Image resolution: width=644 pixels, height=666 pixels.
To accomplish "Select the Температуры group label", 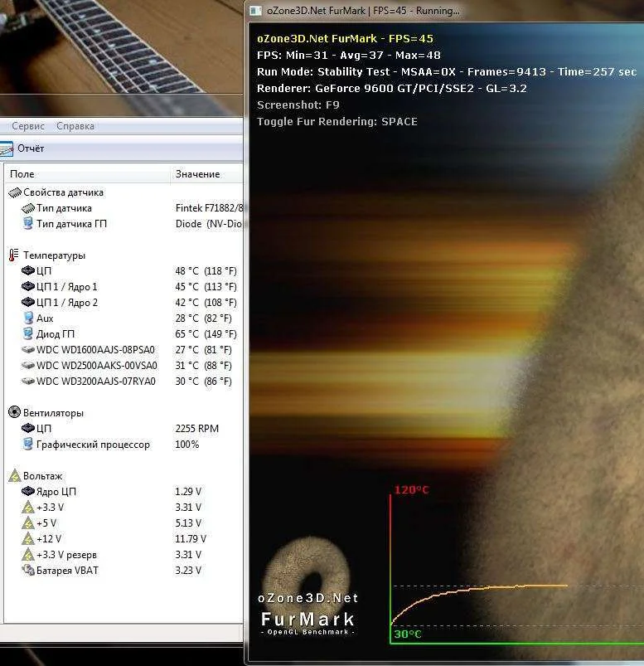I will 54,255.
